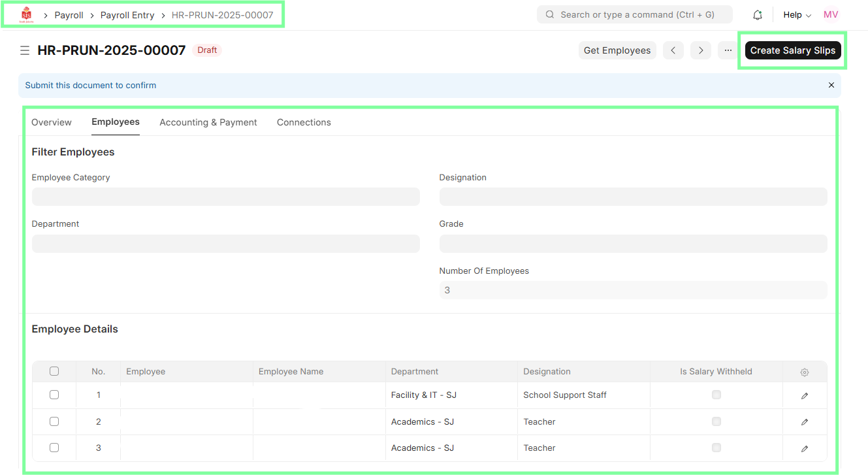
Task: Edit row 1 with pencil icon
Action: (x=804, y=395)
